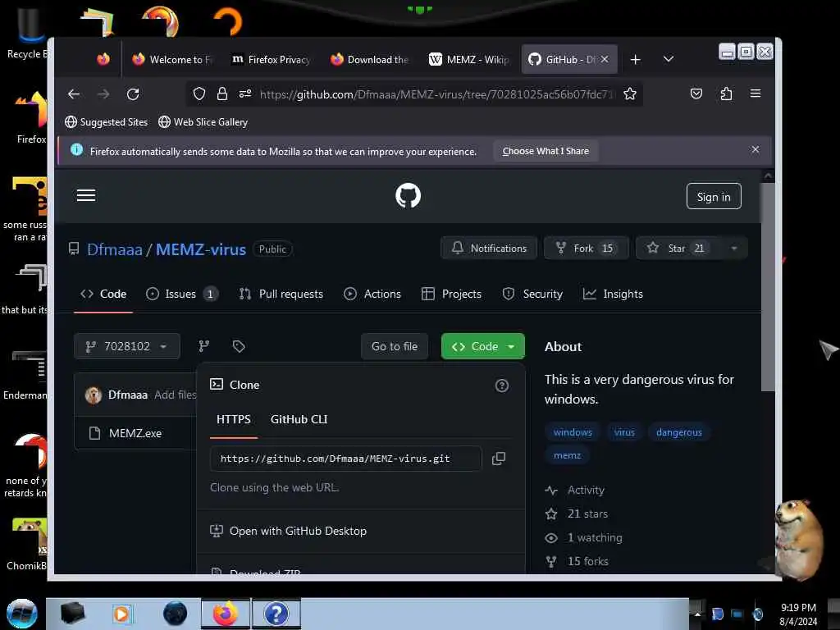Open Firefox from the taskbar
This screenshot has height=630, width=840.
(x=226, y=614)
